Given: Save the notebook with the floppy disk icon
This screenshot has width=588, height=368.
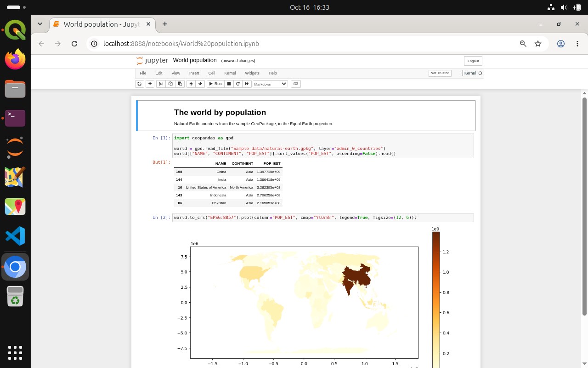Looking at the screenshot, I should [140, 84].
